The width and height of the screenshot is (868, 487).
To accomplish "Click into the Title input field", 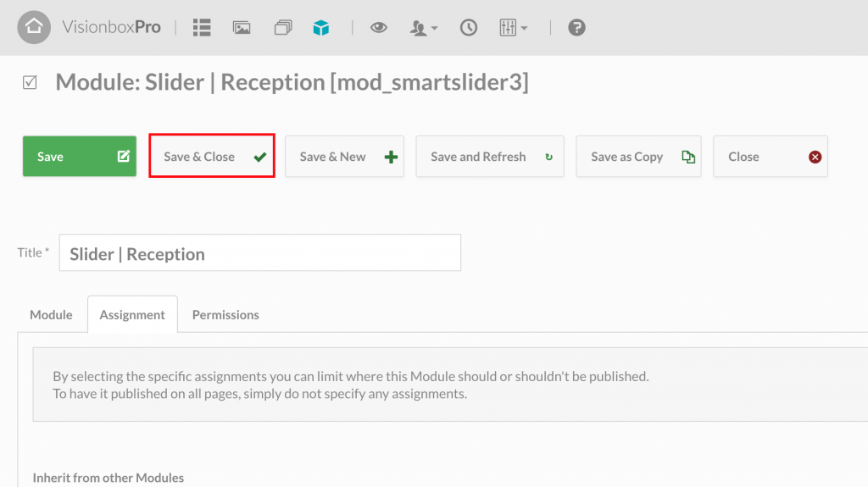I will click(260, 253).
